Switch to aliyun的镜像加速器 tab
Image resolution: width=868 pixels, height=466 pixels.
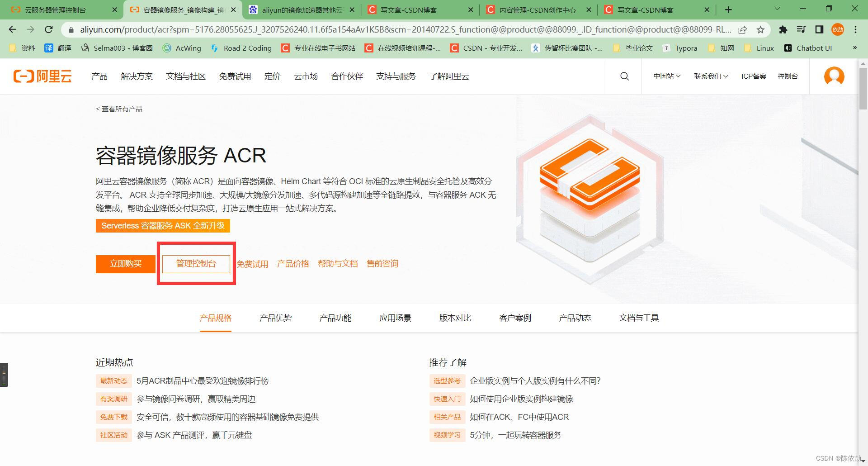[x=302, y=10]
